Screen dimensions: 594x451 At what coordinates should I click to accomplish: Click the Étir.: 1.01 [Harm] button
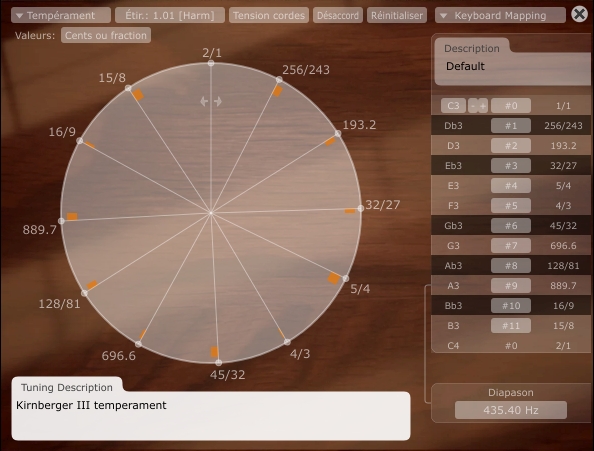click(170, 16)
